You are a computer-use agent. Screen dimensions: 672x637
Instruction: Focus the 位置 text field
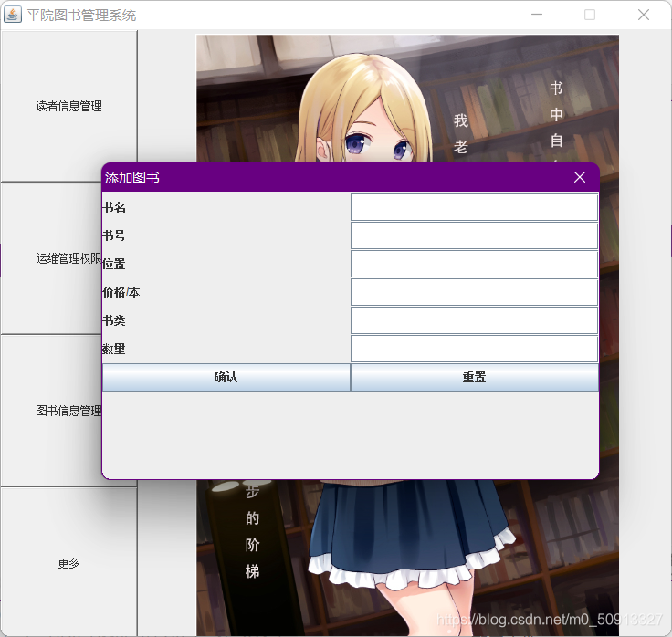(474, 264)
